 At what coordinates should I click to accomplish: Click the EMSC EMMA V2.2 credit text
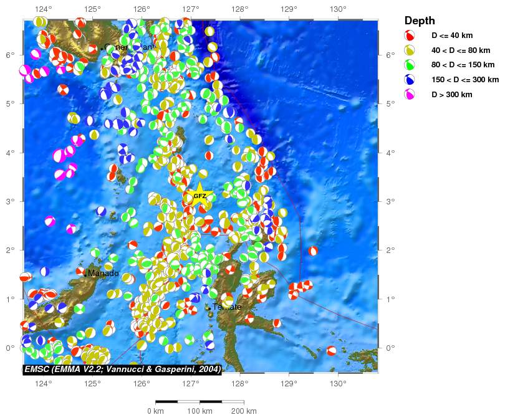tap(122, 370)
